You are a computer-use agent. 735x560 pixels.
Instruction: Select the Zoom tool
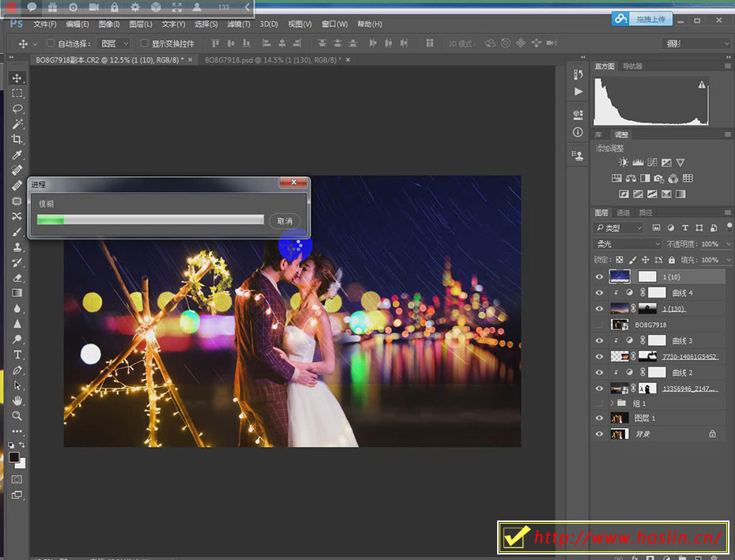click(x=17, y=415)
